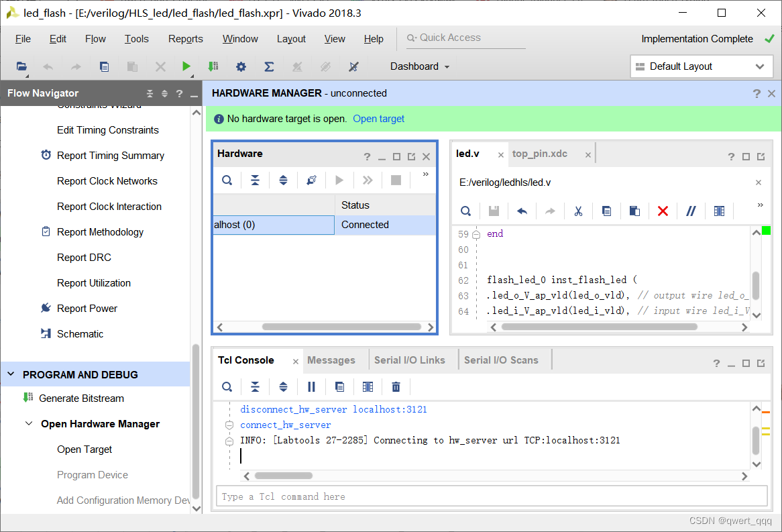Click the Report Power icon in Flow Navigator
This screenshot has height=532, width=782.
coord(46,308)
